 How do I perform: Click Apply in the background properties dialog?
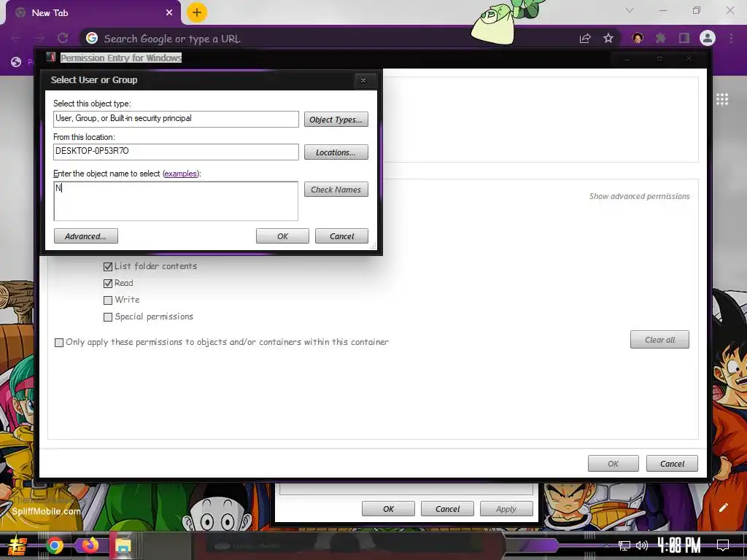(x=506, y=508)
